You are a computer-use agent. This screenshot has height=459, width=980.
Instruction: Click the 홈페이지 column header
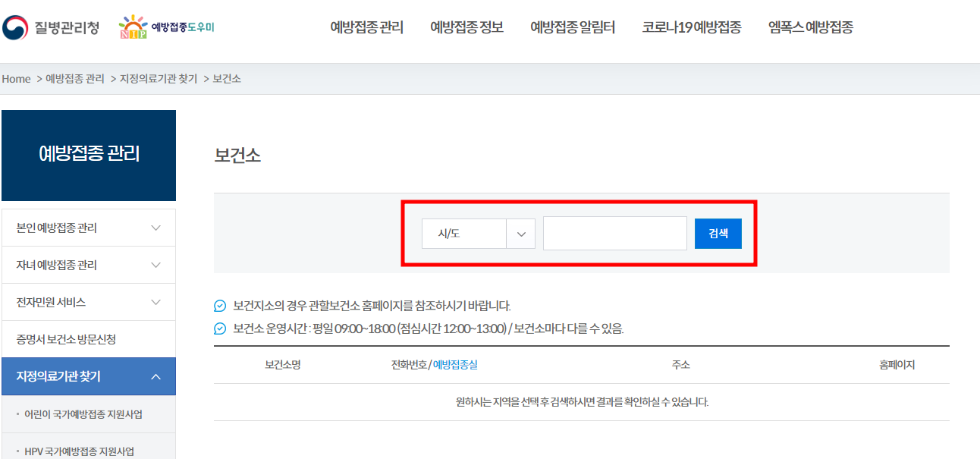(x=897, y=365)
